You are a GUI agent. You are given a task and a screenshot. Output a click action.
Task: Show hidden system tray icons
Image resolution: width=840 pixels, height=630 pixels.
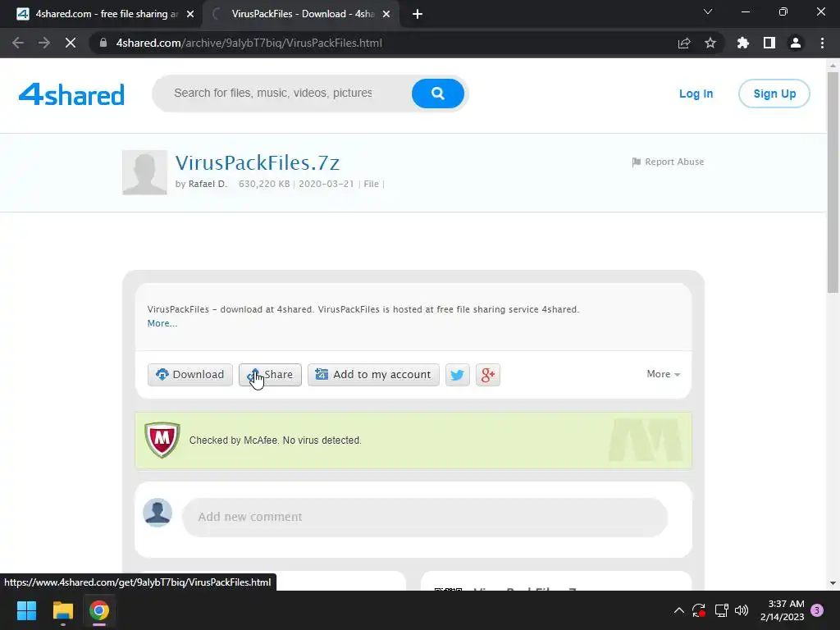(678, 610)
